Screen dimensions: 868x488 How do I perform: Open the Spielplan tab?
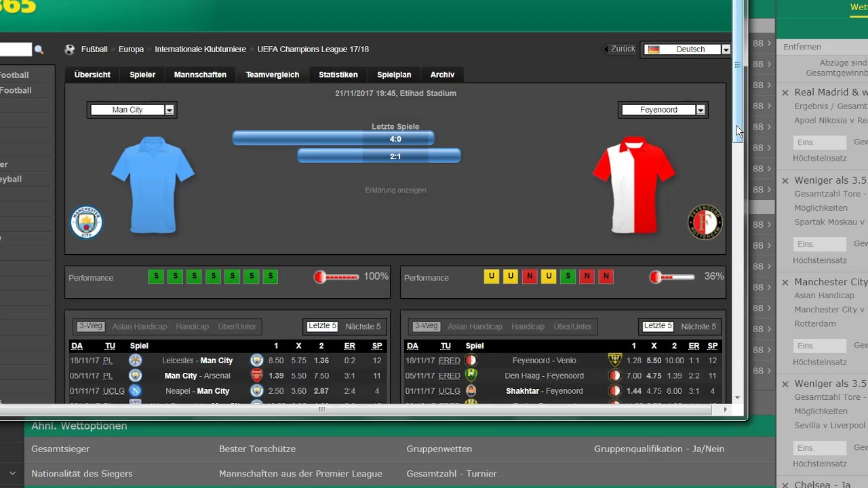pyautogui.click(x=394, y=75)
